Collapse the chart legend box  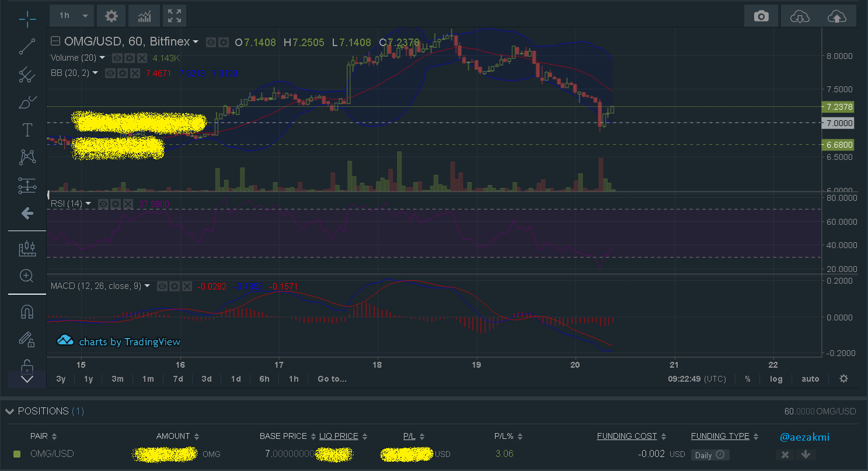click(55, 41)
